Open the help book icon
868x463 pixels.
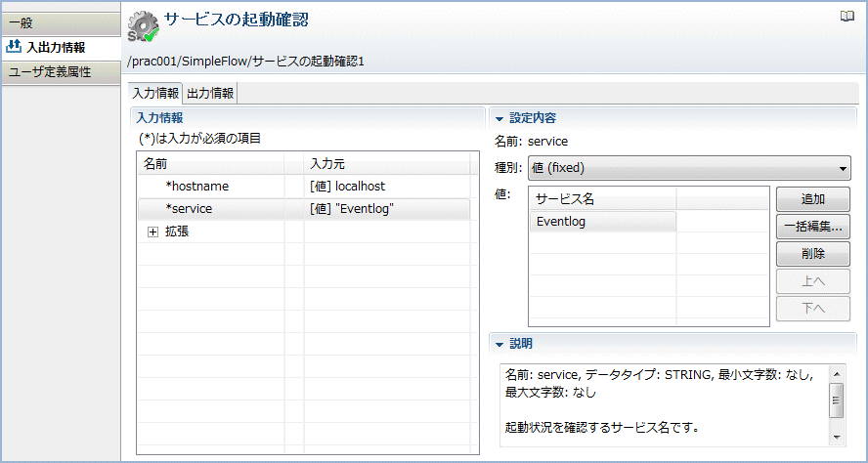[846, 17]
